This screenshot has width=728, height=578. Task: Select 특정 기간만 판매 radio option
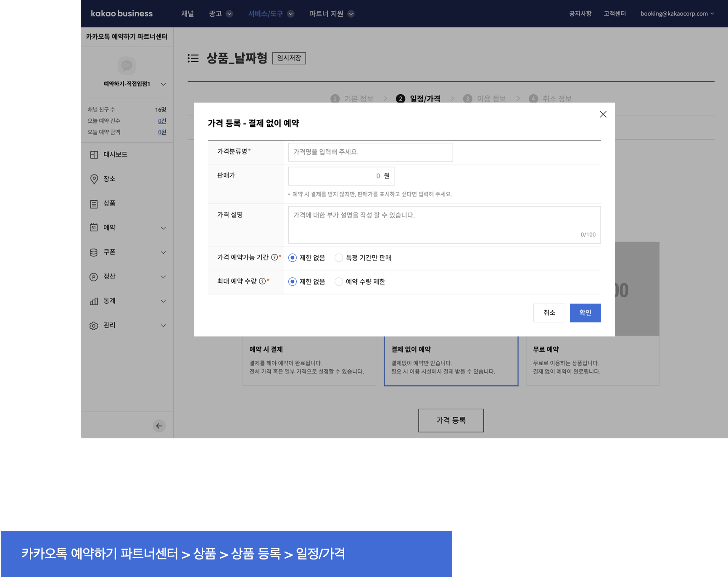(339, 258)
